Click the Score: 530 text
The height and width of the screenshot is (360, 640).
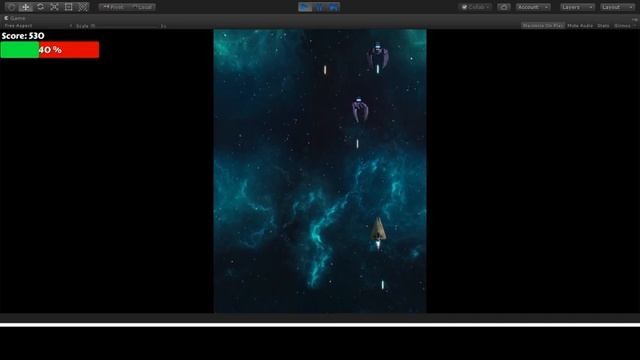click(x=23, y=36)
